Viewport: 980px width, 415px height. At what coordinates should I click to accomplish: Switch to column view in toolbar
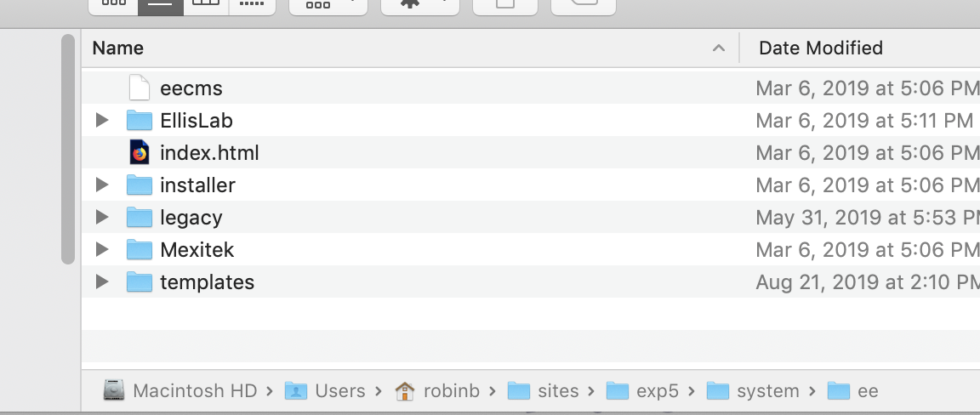pos(206,5)
